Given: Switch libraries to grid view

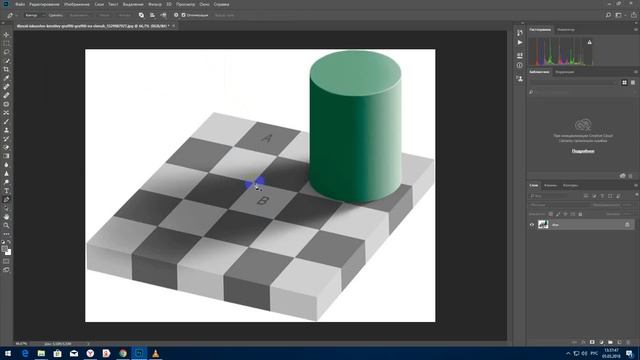Looking at the screenshot, I should click(x=624, y=82).
